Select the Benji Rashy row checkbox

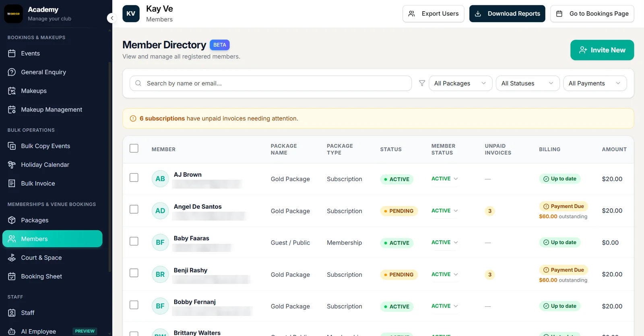click(134, 273)
